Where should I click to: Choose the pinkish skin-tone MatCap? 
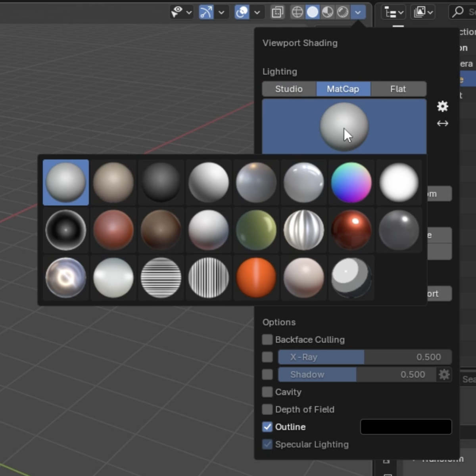click(x=304, y=278)
